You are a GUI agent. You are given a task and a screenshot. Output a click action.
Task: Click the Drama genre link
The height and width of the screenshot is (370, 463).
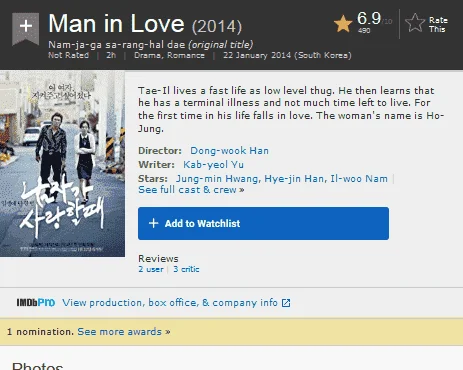click(147, 55)
